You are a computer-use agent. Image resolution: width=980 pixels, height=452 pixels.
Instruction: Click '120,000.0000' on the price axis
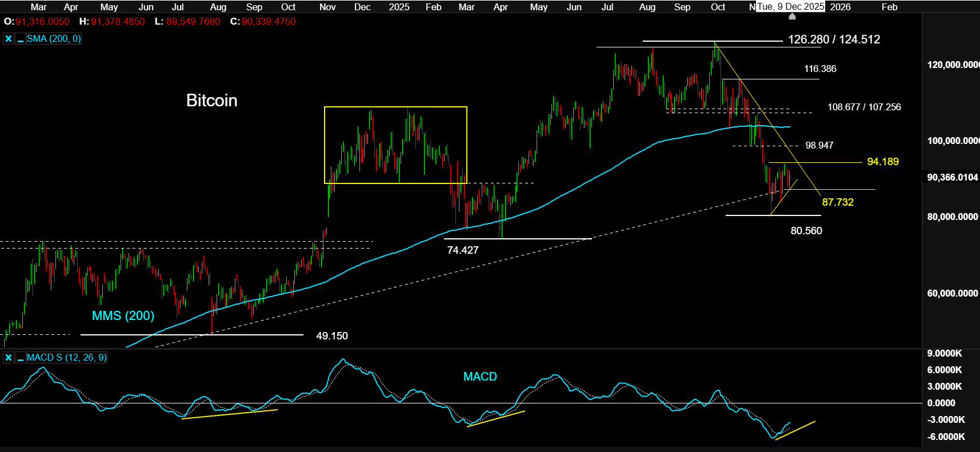pos(953,65)
